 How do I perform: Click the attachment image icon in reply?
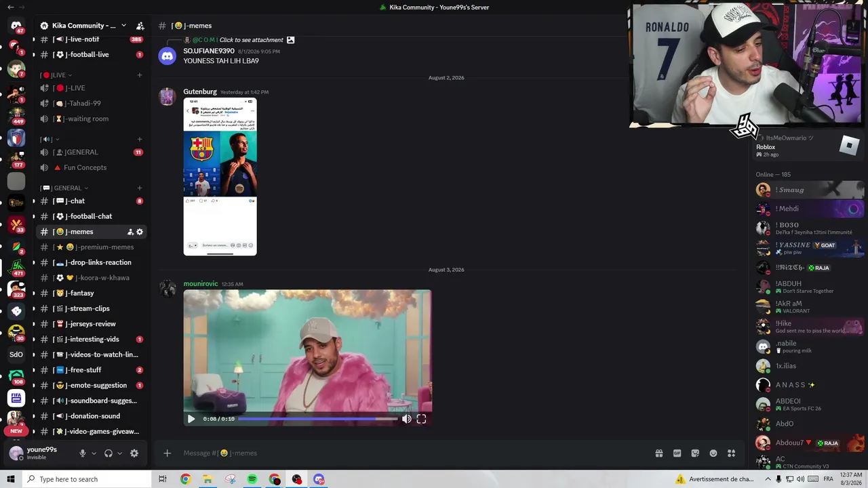(290, 40)
